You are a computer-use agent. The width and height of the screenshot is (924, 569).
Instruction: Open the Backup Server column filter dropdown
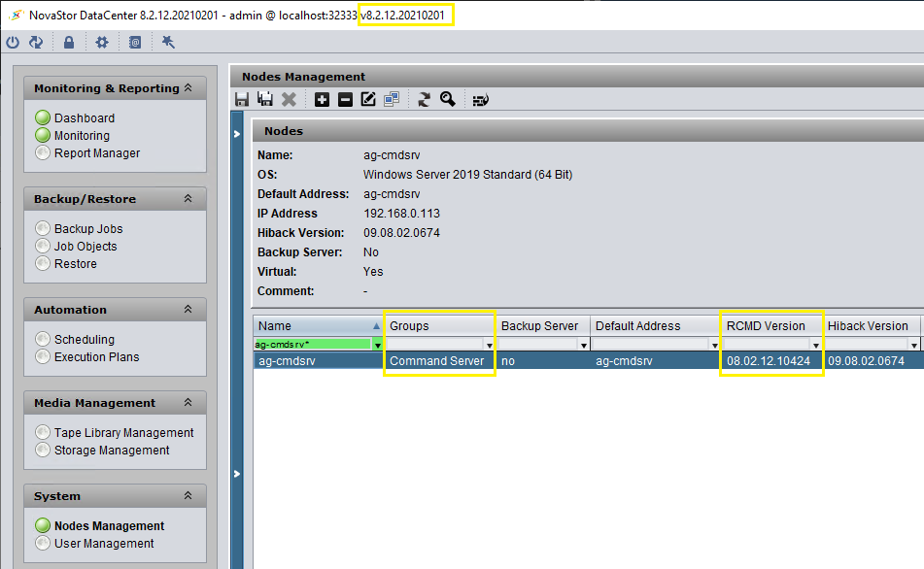(x=583, y=345)
